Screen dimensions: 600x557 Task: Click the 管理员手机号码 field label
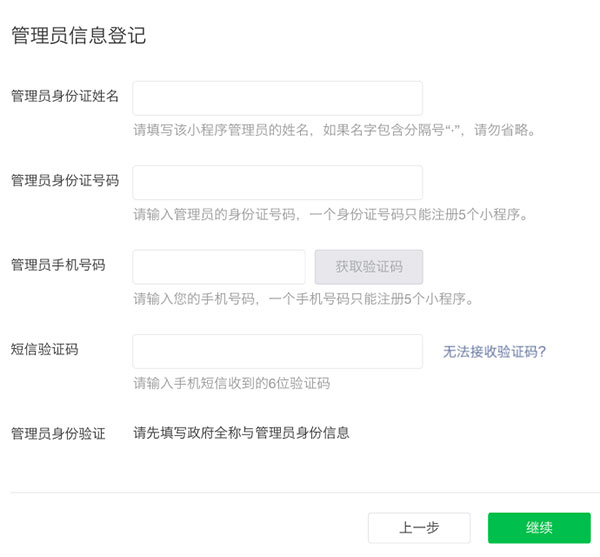[x=58, y=265]
